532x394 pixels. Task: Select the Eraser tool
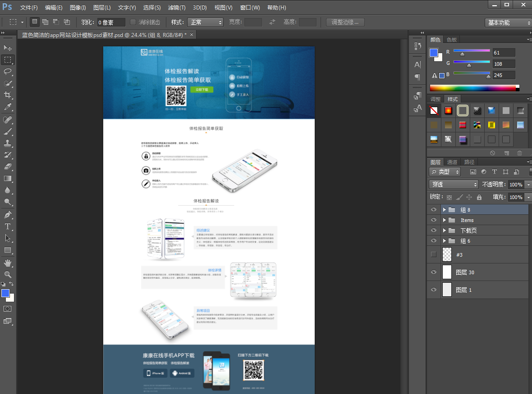(x=8, y=167)
